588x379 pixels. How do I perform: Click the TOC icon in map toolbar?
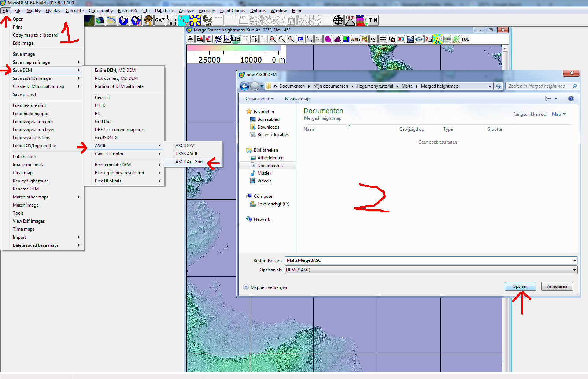(465, 39)
